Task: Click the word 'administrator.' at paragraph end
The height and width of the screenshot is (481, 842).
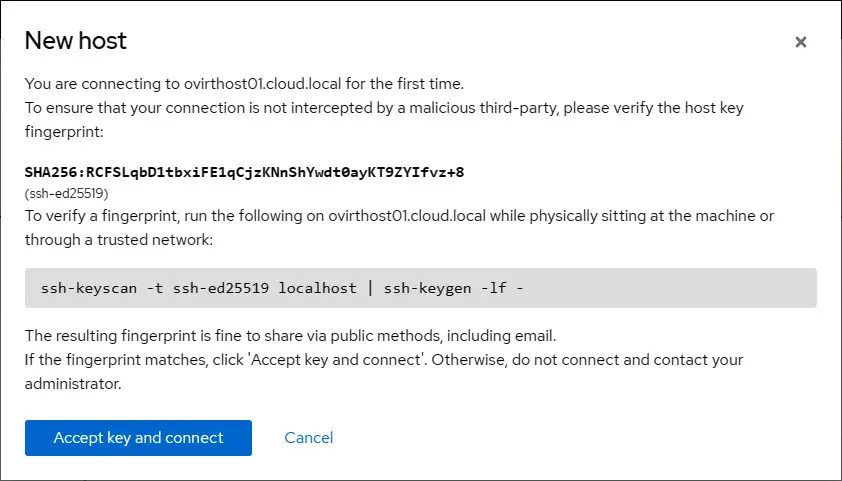Action: click(x=73, y=383)
